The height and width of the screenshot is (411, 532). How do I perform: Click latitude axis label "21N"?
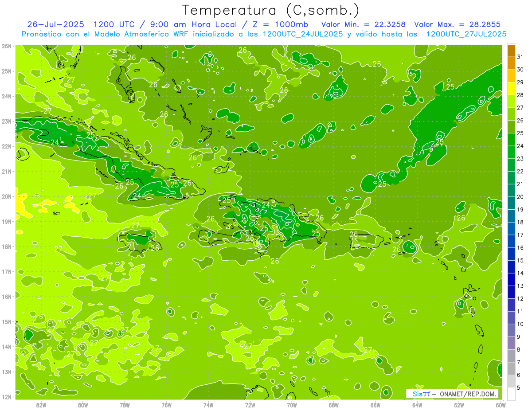[6, 172]
